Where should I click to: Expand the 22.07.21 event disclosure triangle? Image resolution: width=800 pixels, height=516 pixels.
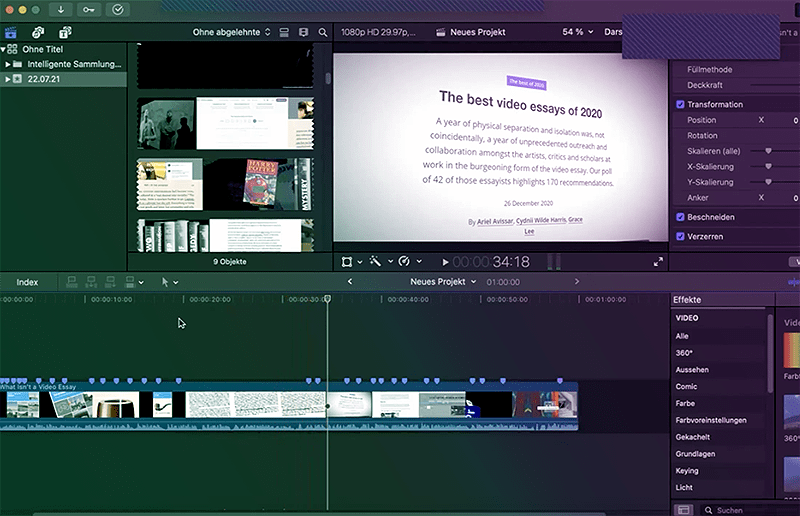(x=7, y=79)
